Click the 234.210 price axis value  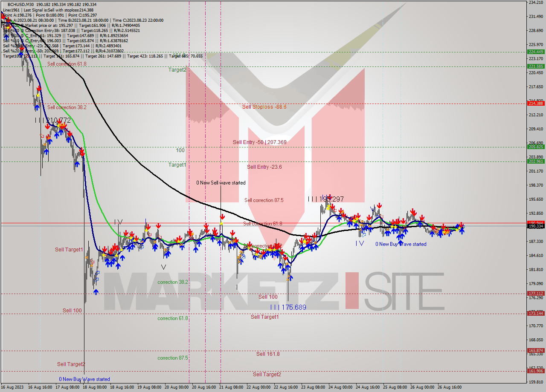coord(536,3)
